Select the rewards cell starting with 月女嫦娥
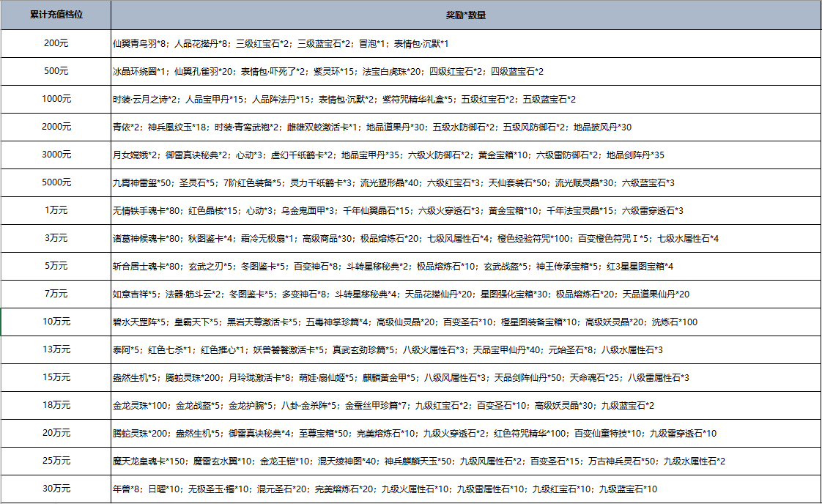This screenshot has width=822, height=504. 465,155
